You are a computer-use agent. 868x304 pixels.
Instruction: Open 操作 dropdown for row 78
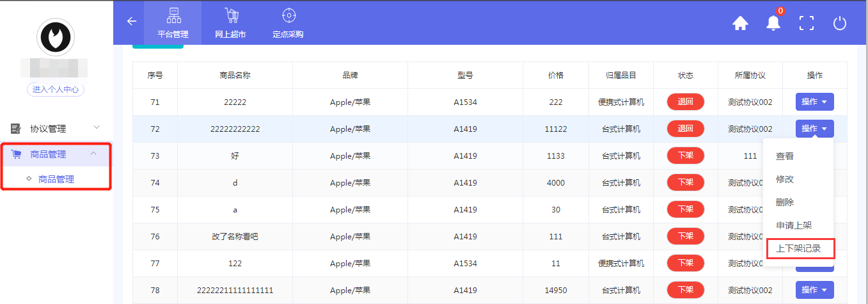[x=814, y=290]
